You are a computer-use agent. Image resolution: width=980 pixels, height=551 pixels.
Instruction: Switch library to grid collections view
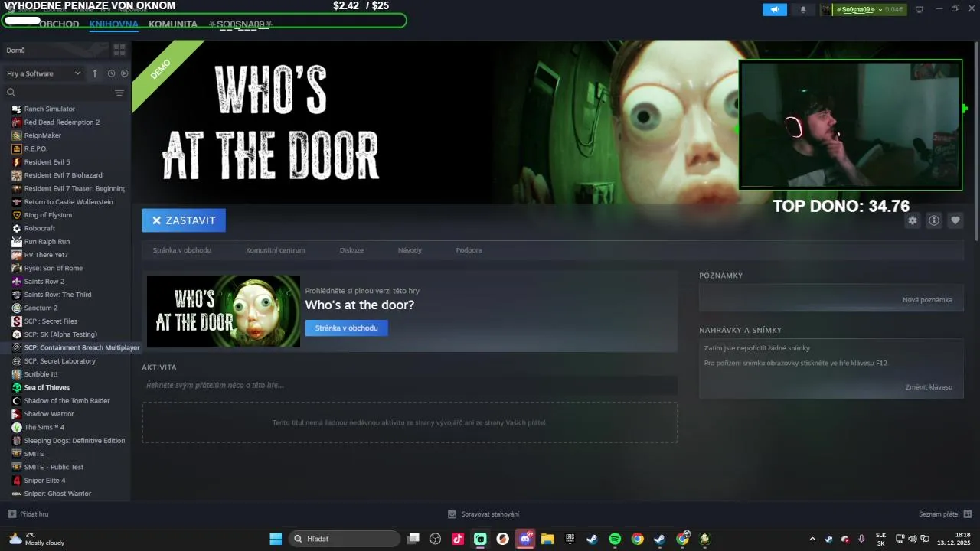tap(119, 50)
